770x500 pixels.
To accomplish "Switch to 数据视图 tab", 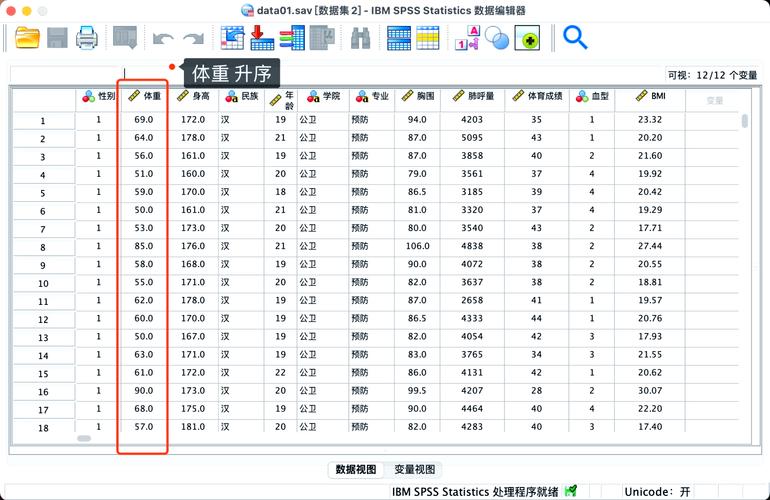I will pos(356,469).
